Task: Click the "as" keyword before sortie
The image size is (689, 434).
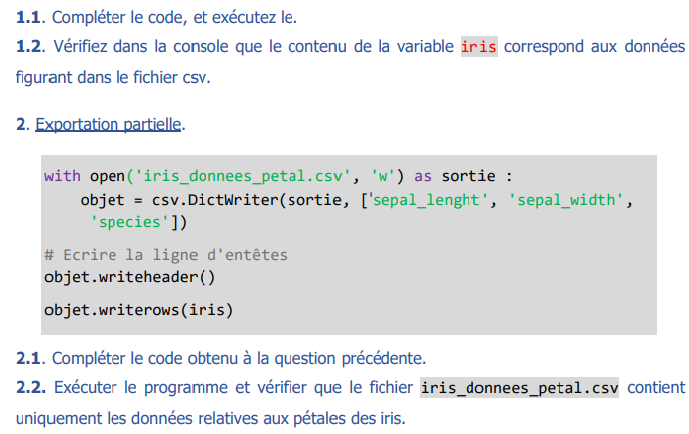Action: coord(422,176)
